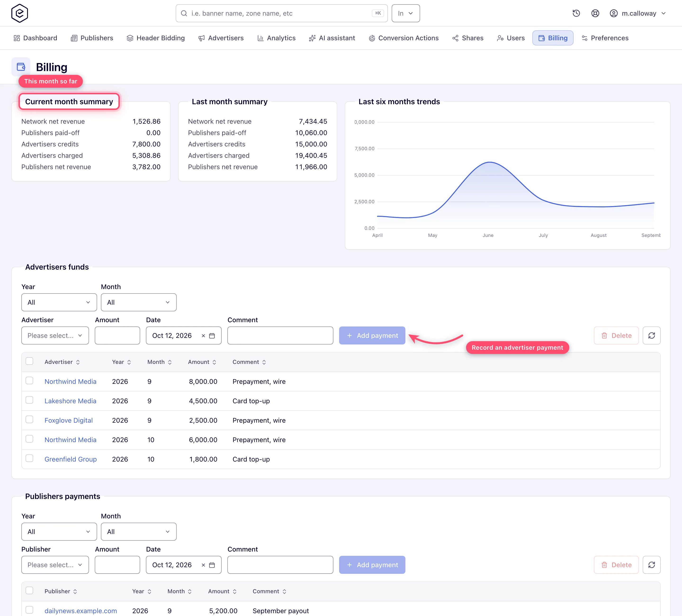Viewport: 682px width, 616px height.
Task: Sort Advertisers funds by Comment column
Action: click(249, 362)
